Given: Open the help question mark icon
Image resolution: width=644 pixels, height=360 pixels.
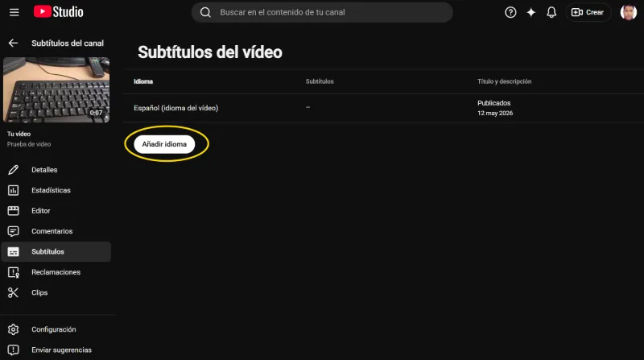Looking at the screenshot, I should 510,12.
